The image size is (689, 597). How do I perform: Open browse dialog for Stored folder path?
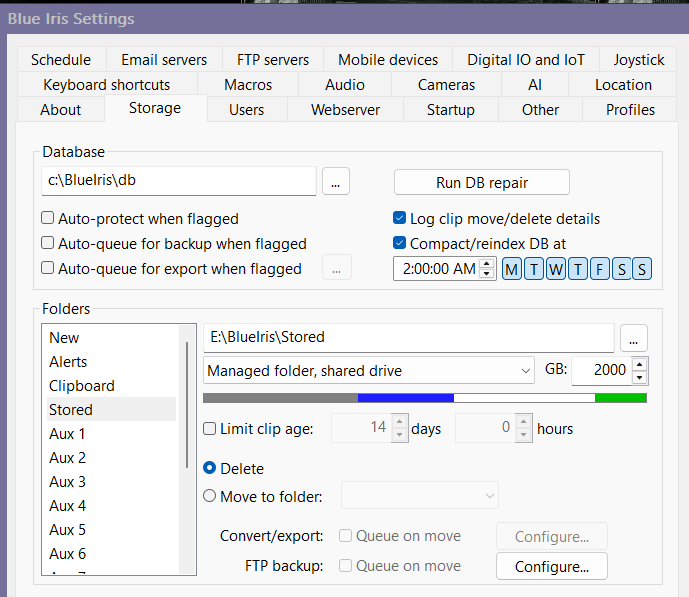tap(634, 337)
